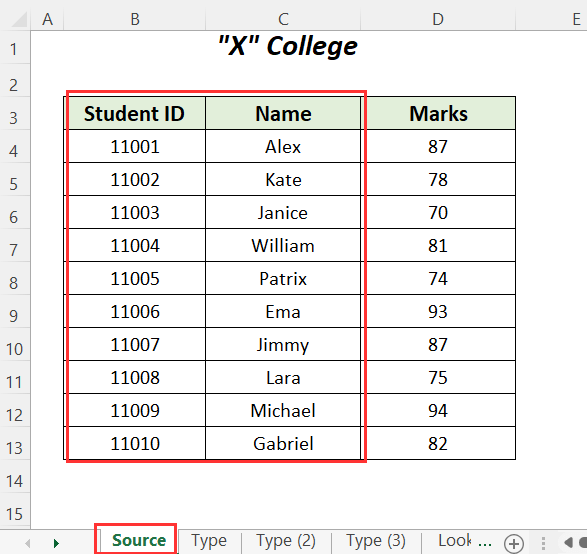Click the "X" College title cell
This screenshot has width=587, height=554.
click(288, 47)
